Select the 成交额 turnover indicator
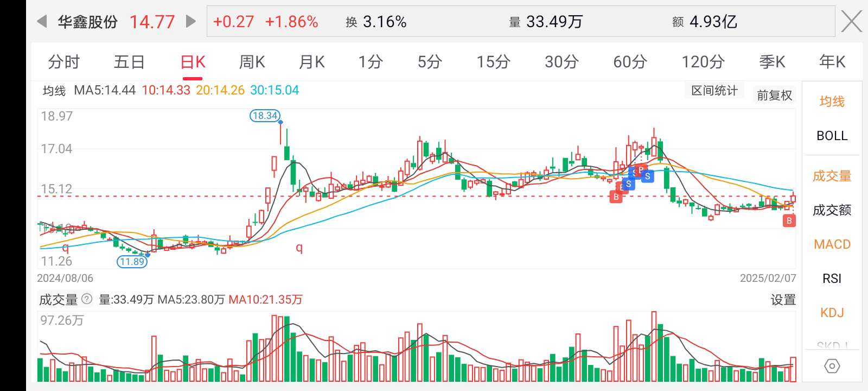The width and height of the screenshot is (868, 391). (832, 210)
